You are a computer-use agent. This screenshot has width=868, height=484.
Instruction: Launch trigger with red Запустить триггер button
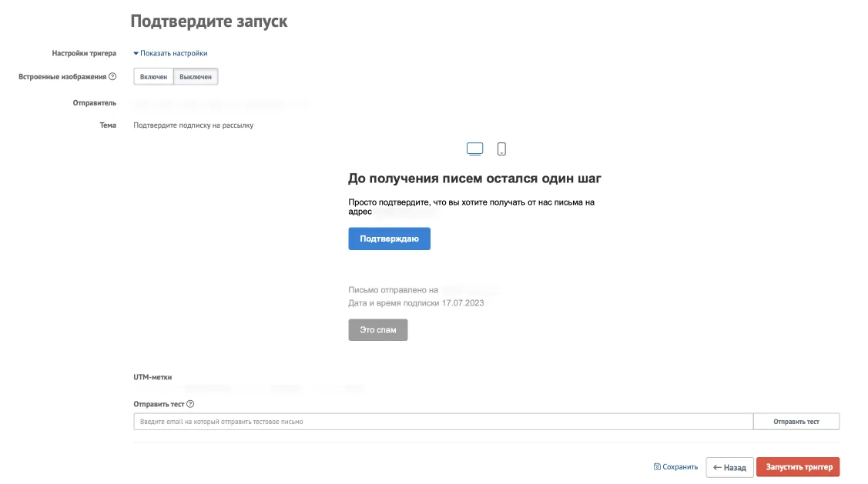click(798, 467)
